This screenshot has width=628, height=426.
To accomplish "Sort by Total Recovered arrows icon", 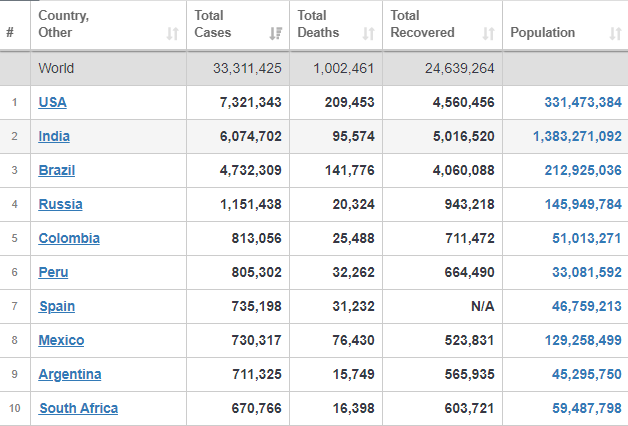I will (x=488, y=34).
